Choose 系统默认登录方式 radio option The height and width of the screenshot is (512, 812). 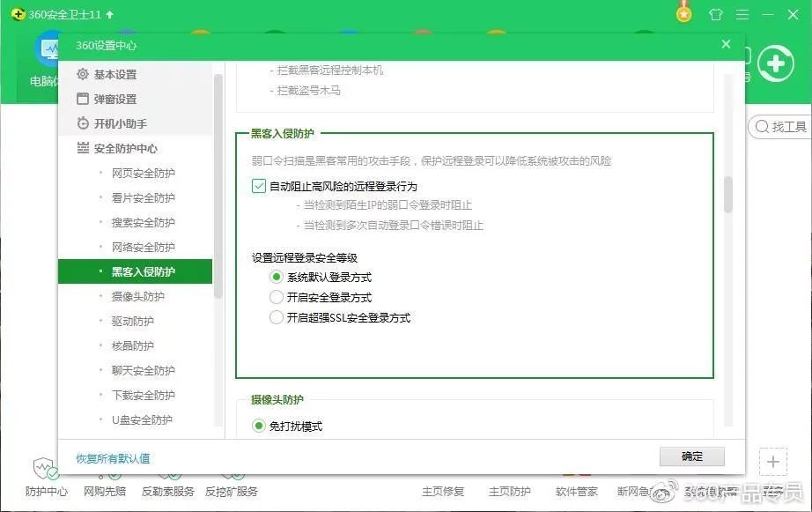[277, 277]
